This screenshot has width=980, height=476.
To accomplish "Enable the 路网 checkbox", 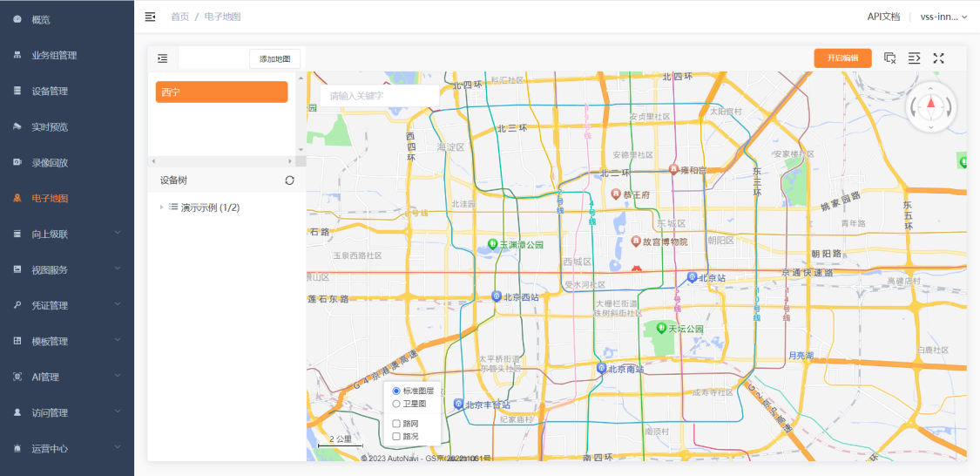I will (396, 424).
